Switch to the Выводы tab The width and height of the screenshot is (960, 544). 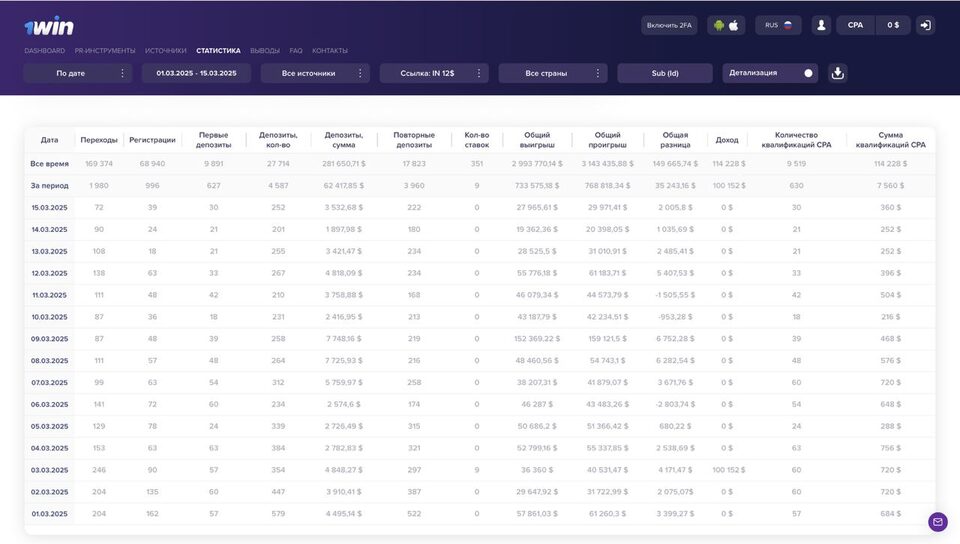pyautogui.click(x=265, y=50)
